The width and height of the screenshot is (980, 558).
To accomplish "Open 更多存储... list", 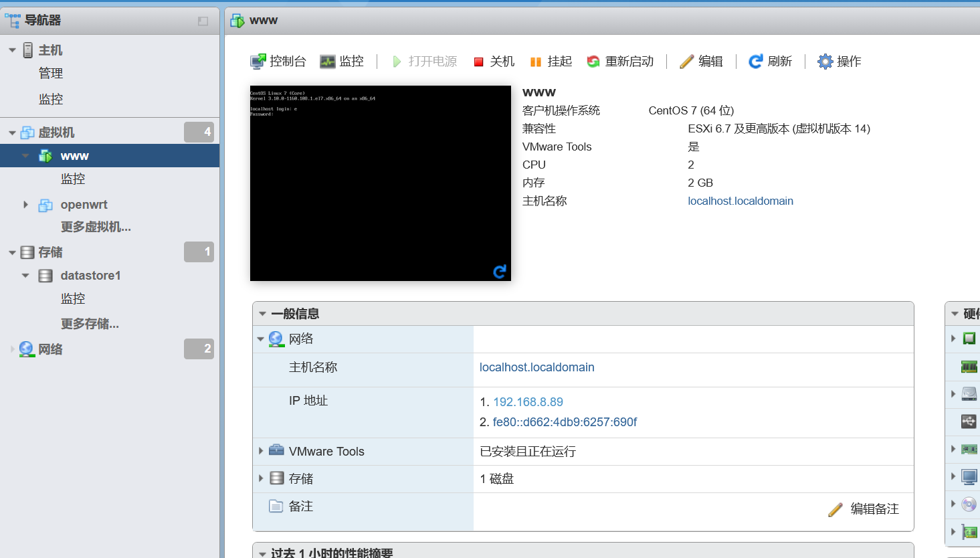I will tap(90, 324).
